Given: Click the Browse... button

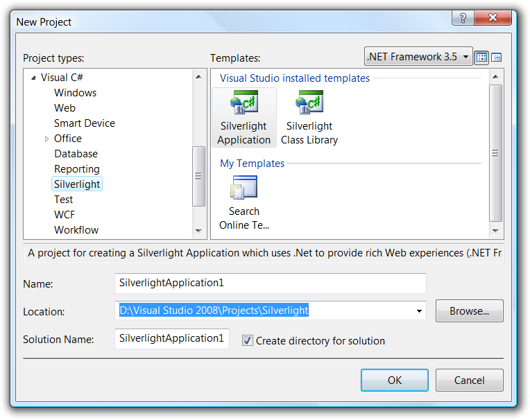Looking at the screenshot, I should 469,310.
